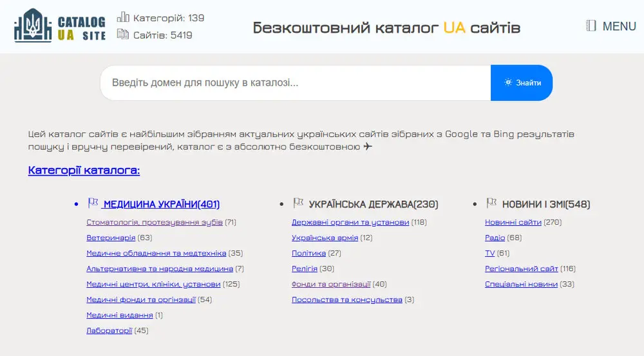Open the Новинні сайти subcategory
The image size is (644, 356).
[513, 222]
